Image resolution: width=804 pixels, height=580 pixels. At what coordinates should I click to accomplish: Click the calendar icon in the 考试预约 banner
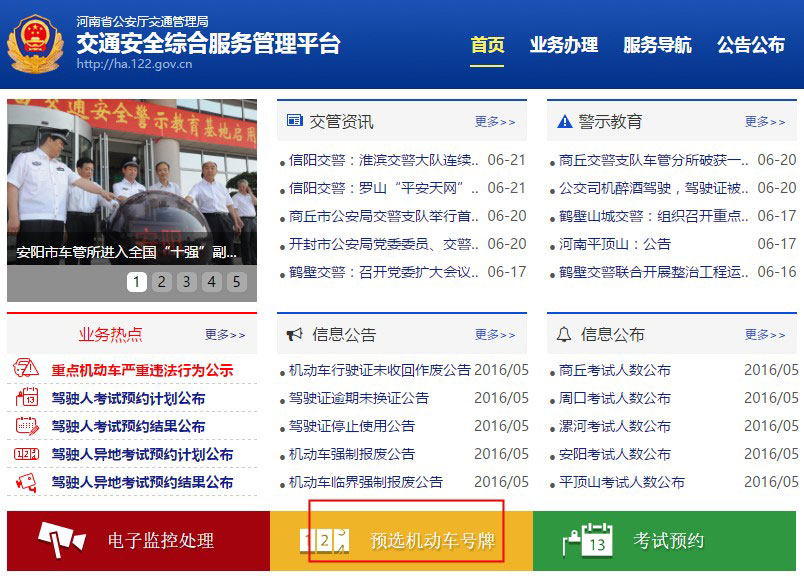pyautogui.click(x=589, y=539)
